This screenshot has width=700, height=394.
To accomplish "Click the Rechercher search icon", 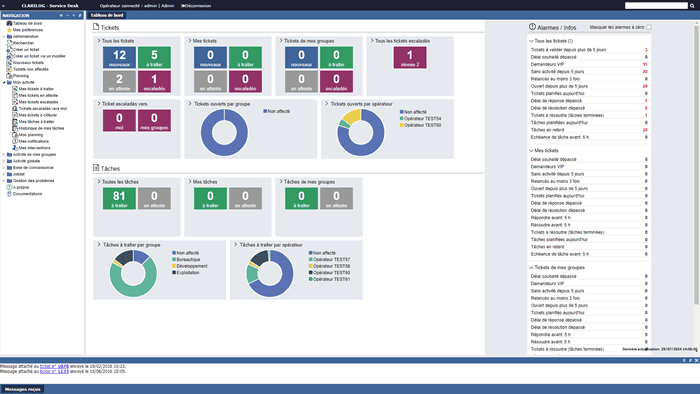I will point(9,43).
